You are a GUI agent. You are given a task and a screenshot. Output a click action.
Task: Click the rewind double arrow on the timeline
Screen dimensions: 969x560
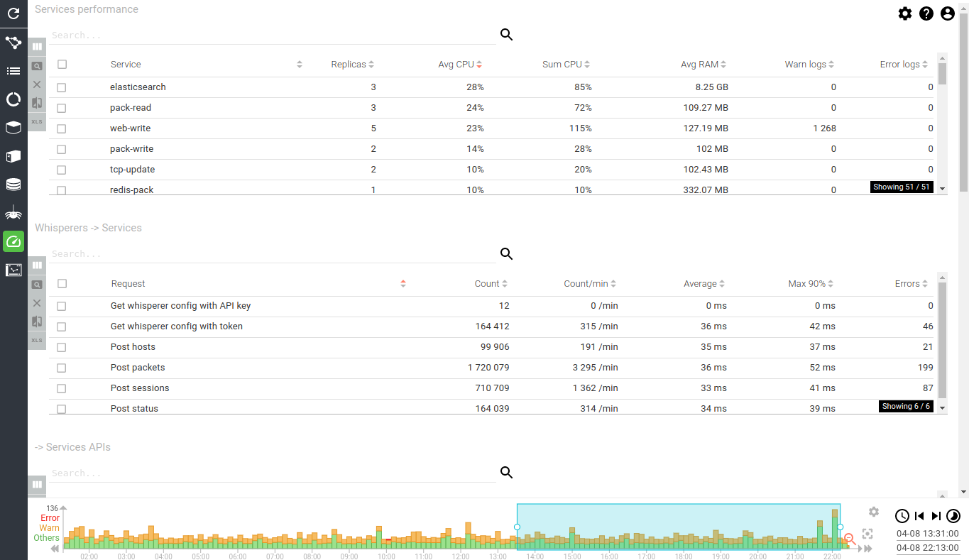pyautogui.click(x=55, y=549)
